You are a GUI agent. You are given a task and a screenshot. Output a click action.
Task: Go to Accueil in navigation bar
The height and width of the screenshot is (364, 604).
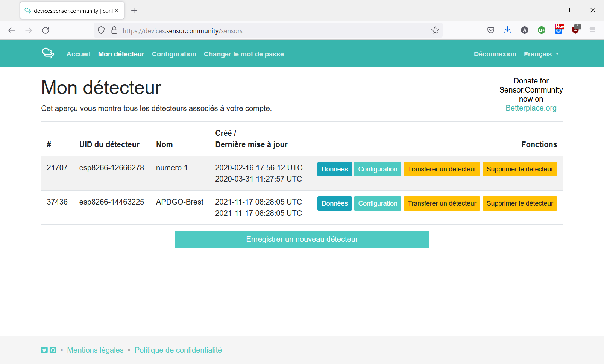pos(78,54)
